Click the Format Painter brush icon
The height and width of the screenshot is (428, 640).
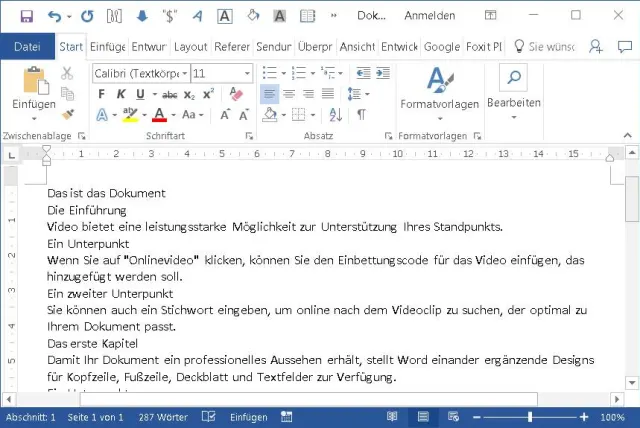pyautogui.click(x=67, y=115)
